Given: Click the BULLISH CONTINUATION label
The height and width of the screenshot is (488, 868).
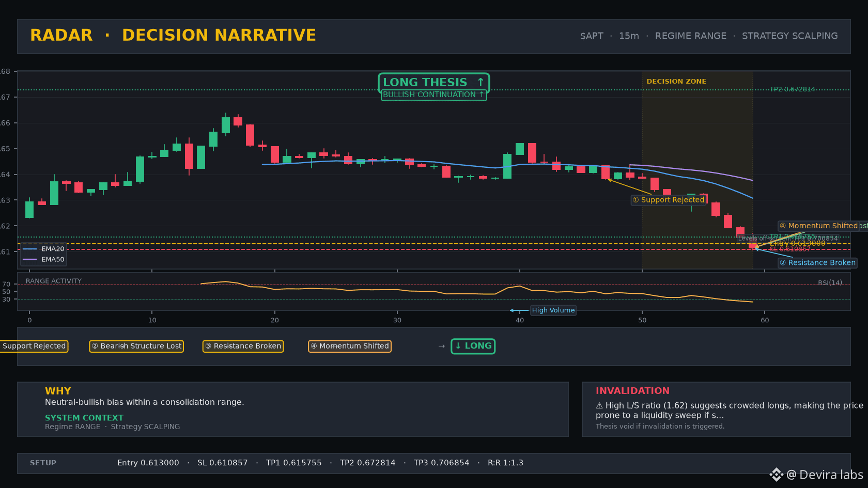Looking at the screenshot, I should (x=434, y=95).
